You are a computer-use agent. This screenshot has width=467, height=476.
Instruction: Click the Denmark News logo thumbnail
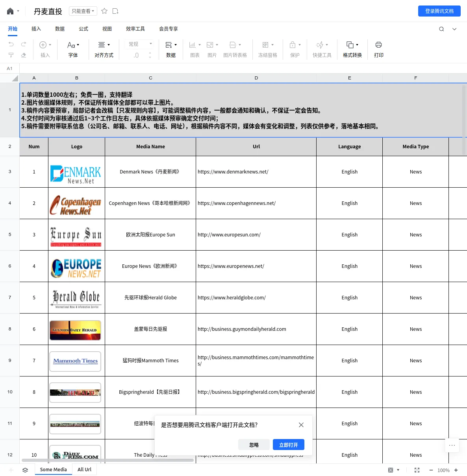tap(76, 174)
